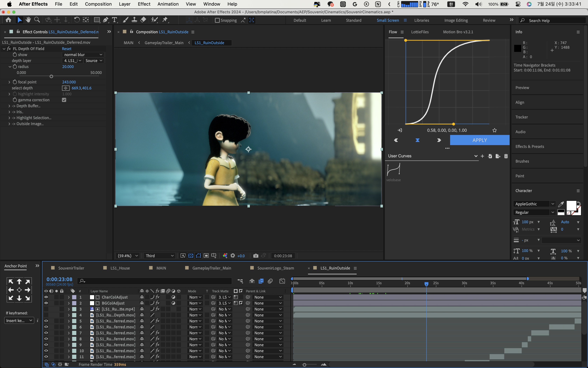Switch to the LottieFiles tab

(x=420, y=32)
